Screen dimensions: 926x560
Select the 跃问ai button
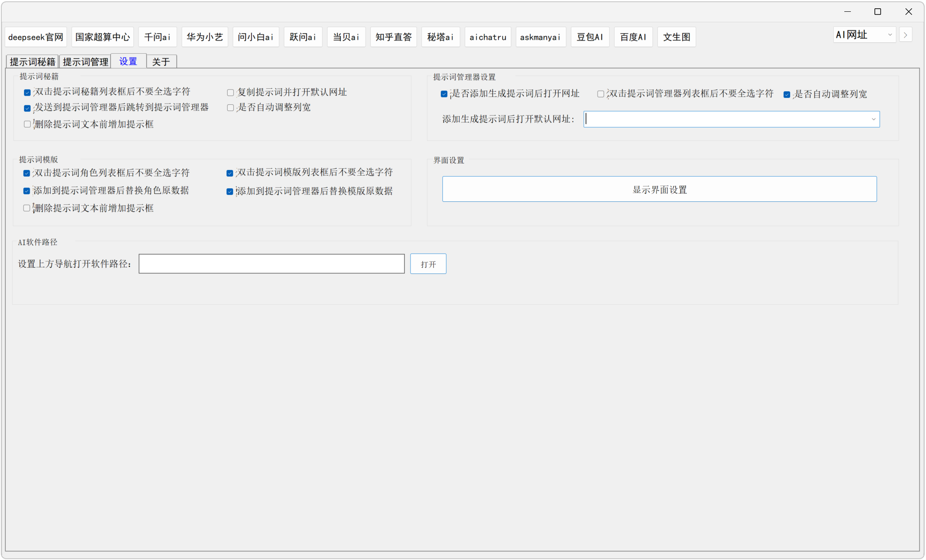tap(303, 37)
